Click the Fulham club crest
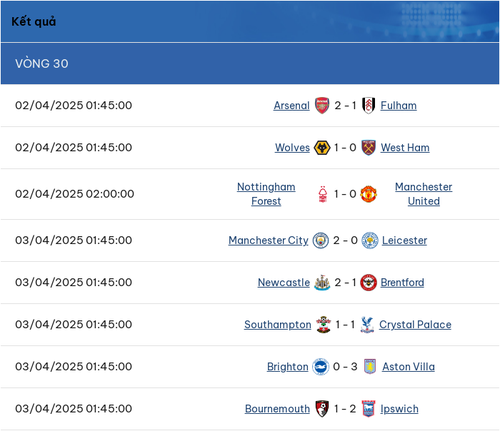This screenshot has width=500, height=431. (x=369, y=105)
